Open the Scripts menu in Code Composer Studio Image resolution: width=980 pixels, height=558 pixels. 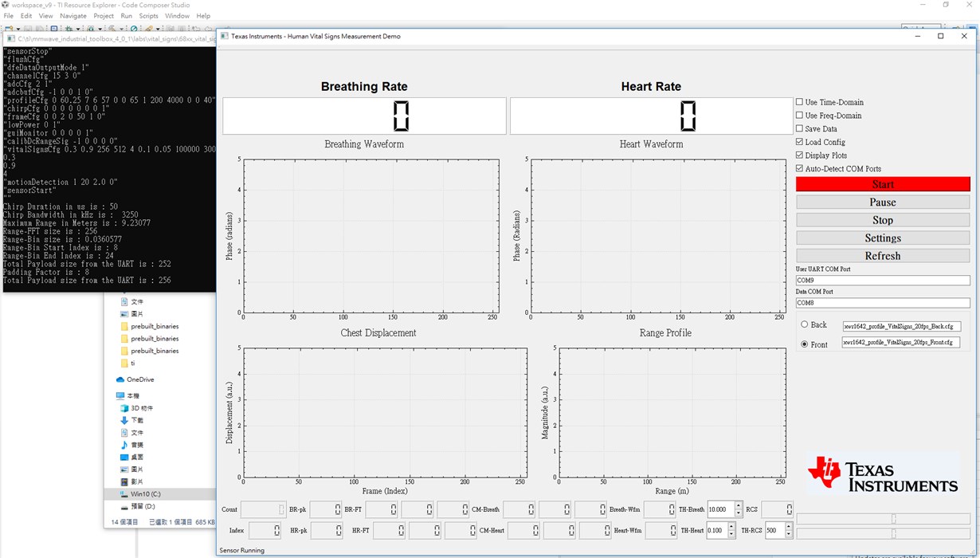click(148, 16)
